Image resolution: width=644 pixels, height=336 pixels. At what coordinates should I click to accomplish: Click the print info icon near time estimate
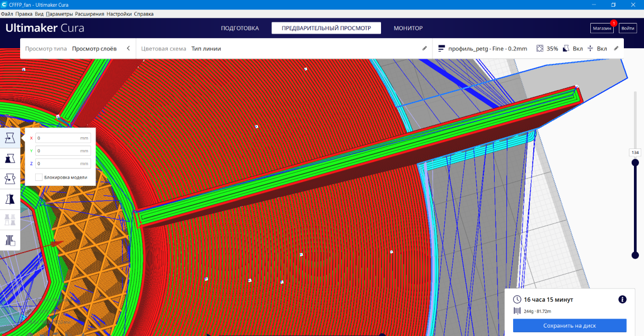(x=622, y=300)
